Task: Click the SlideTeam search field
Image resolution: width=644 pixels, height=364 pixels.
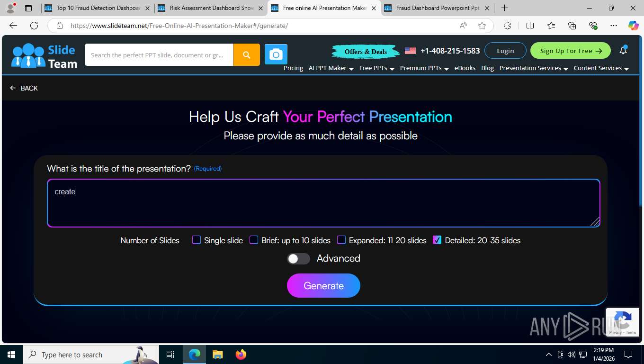Action: 159,55
